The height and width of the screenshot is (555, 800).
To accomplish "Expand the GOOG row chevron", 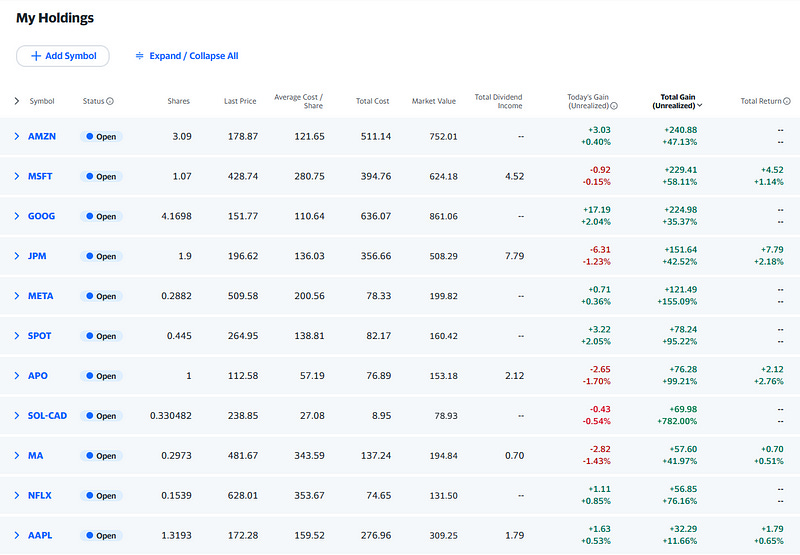I will [17, 216].
